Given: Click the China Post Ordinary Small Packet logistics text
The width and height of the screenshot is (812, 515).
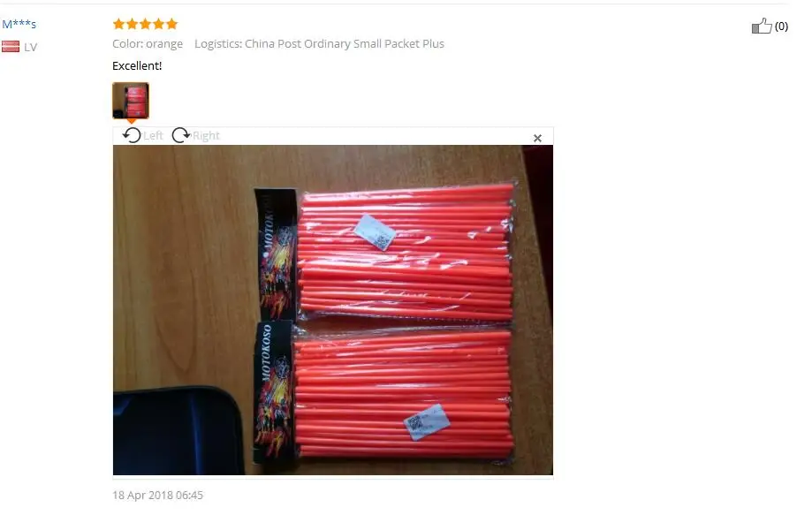Looking at the screenshot, I should pyautogui.click(x=320, y=44).
